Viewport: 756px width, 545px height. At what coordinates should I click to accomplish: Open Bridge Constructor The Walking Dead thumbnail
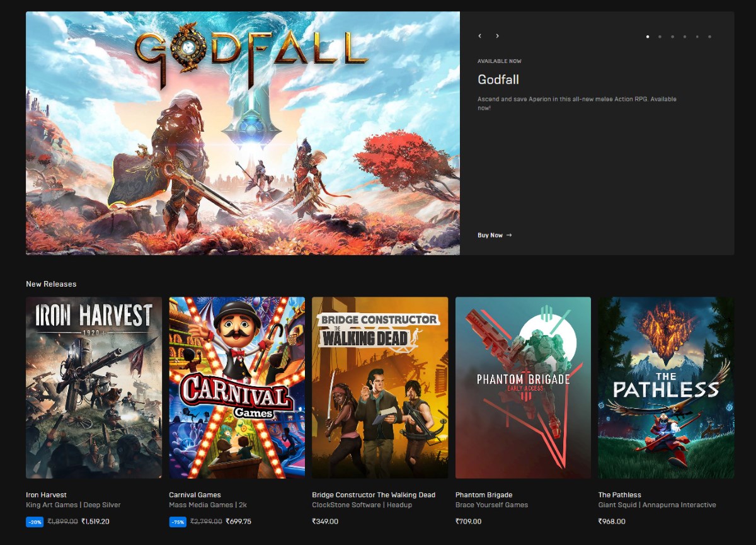379,387
